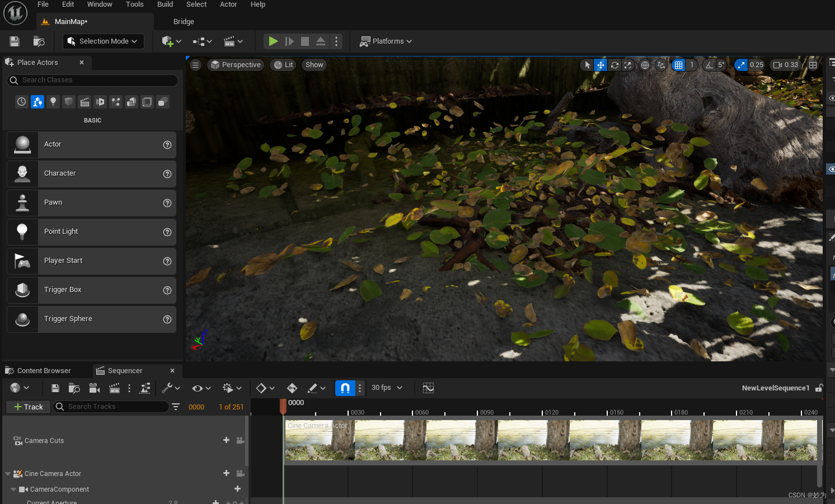The height and width of the screenshot is (504, 835).
Task: Click the Perspective viewport button
Action: (x=236, y=65)
